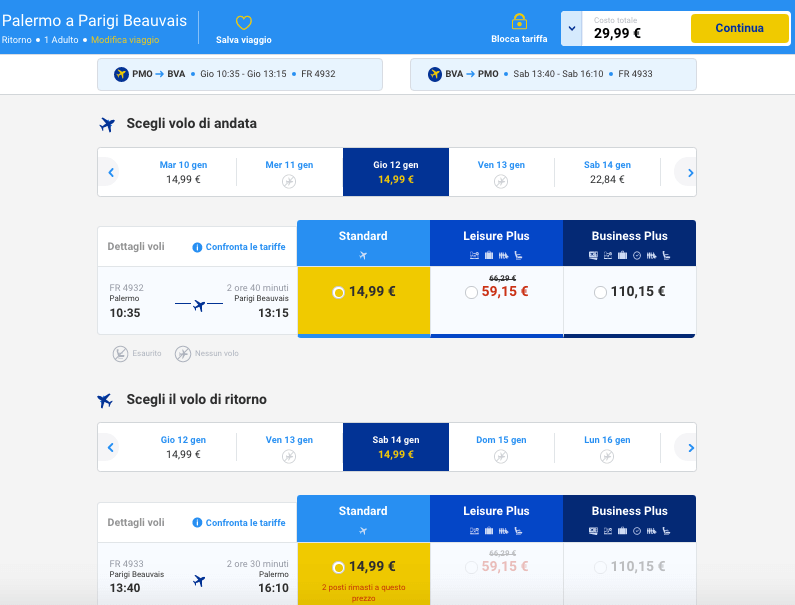Screen dimensions: 795x605
Task: Select outbound Leisure Plus 59,15 € radio
Action: coord(472,293)
